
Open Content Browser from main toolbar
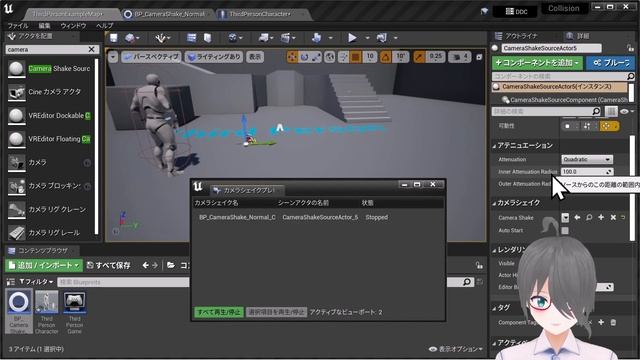click(191, 38)
